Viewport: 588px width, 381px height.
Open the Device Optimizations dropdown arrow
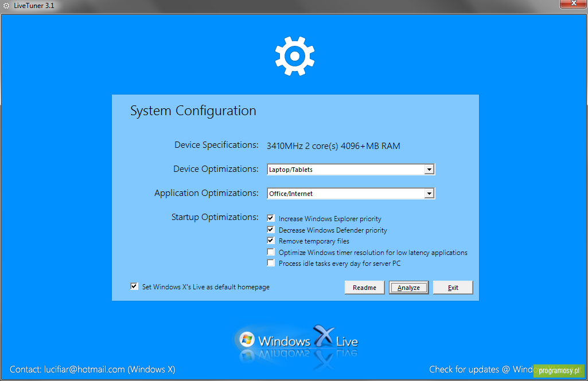(429, 170)
